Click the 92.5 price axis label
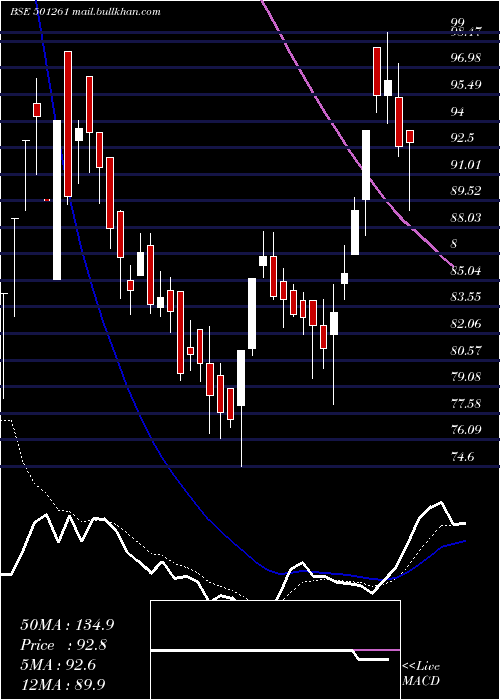 pos(462,138)
